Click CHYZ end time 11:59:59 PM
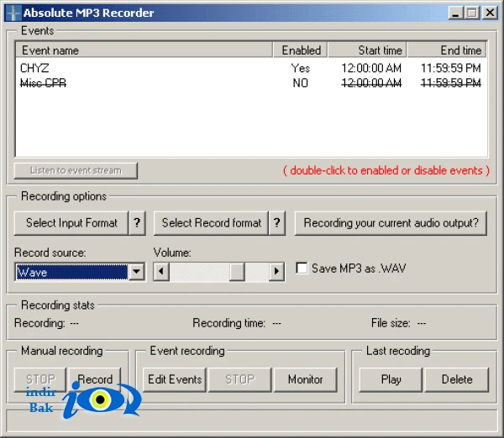This screenshot has height=438, width=504. coord(451,68)
